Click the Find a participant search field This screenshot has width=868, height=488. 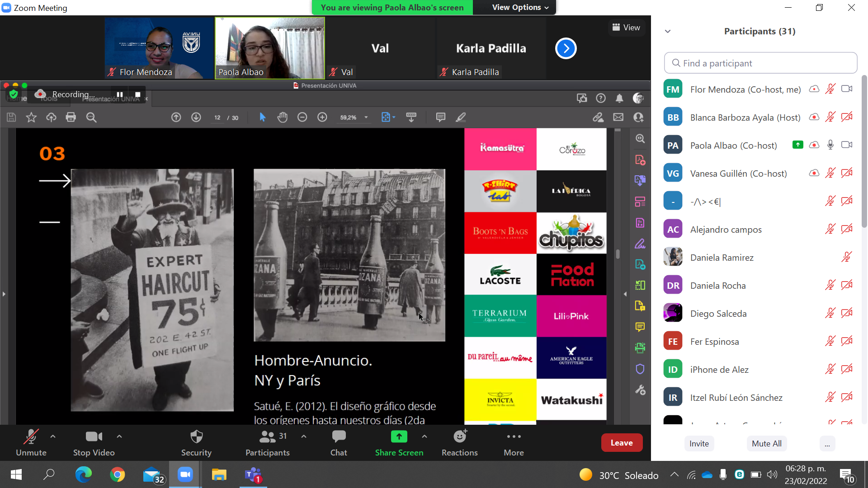[x=760, y=63]
